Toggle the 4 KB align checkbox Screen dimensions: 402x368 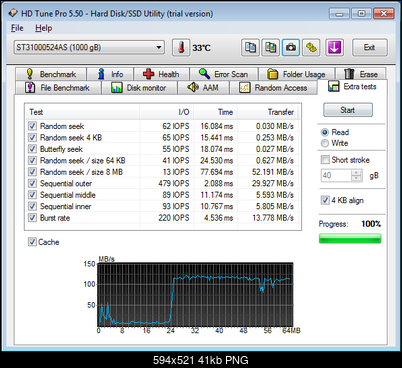coord(325,200)
